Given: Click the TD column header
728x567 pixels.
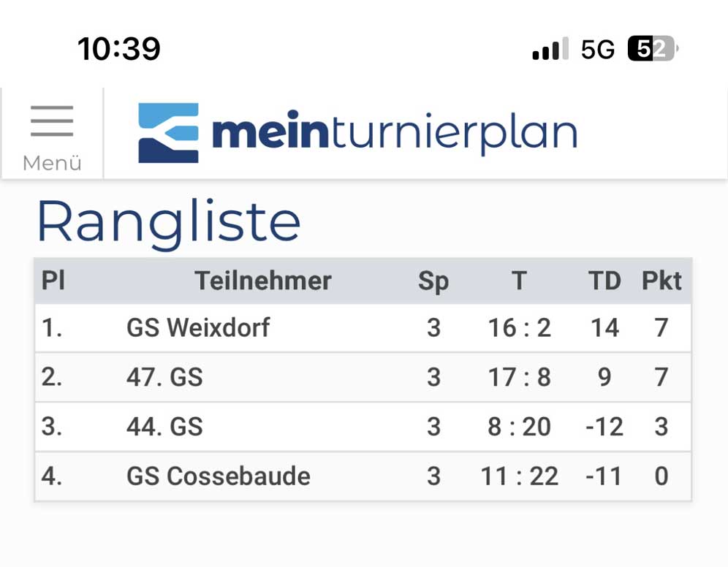Looking at the screenshot, I should click(604, 281).
